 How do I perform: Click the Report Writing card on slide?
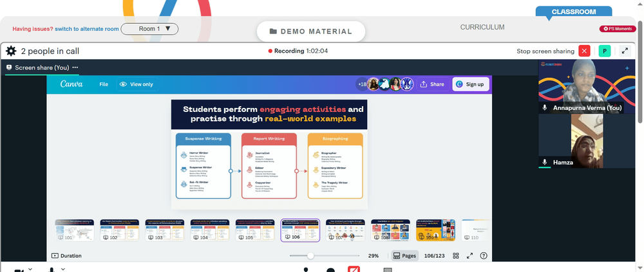(269, 166)
